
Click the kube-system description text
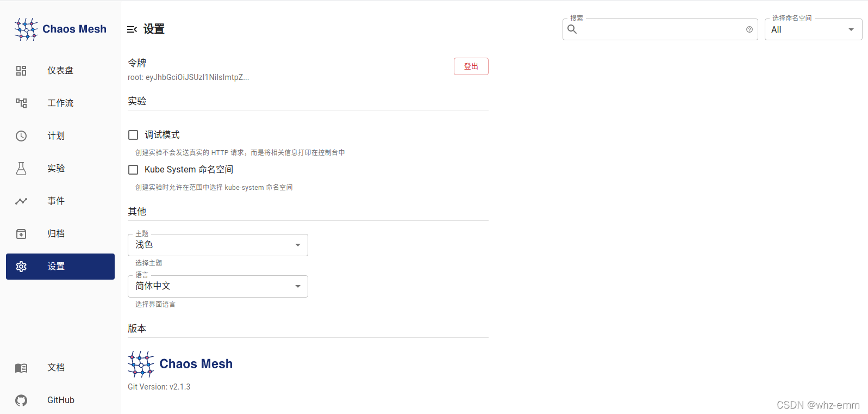coord(214,188)
